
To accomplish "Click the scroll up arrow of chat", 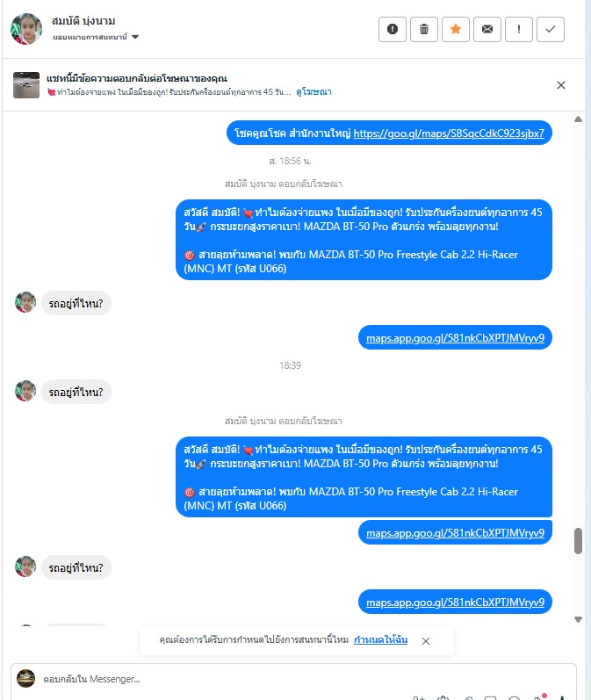I will tap(578, 119).
